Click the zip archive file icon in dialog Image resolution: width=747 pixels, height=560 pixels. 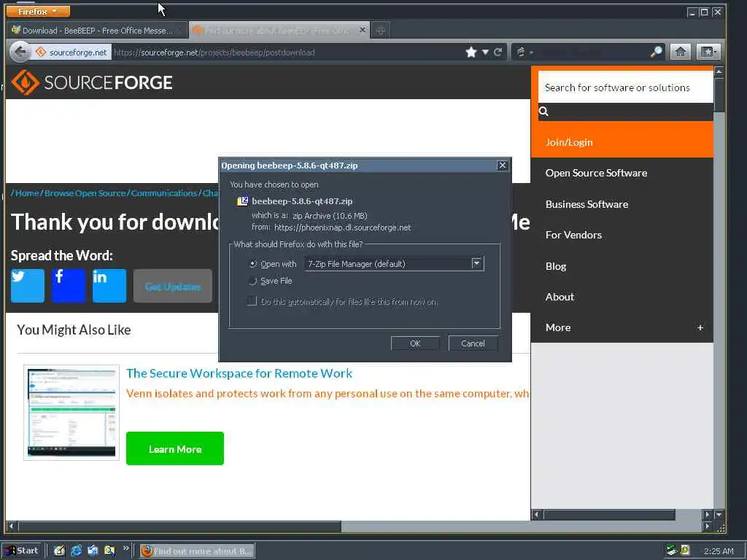point(242,201)
